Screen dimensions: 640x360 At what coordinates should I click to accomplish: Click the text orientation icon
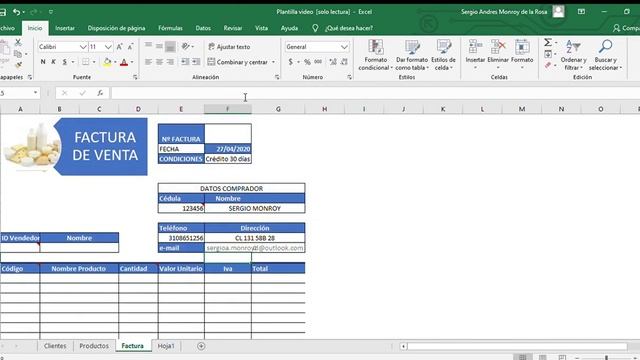pos(186,46)
